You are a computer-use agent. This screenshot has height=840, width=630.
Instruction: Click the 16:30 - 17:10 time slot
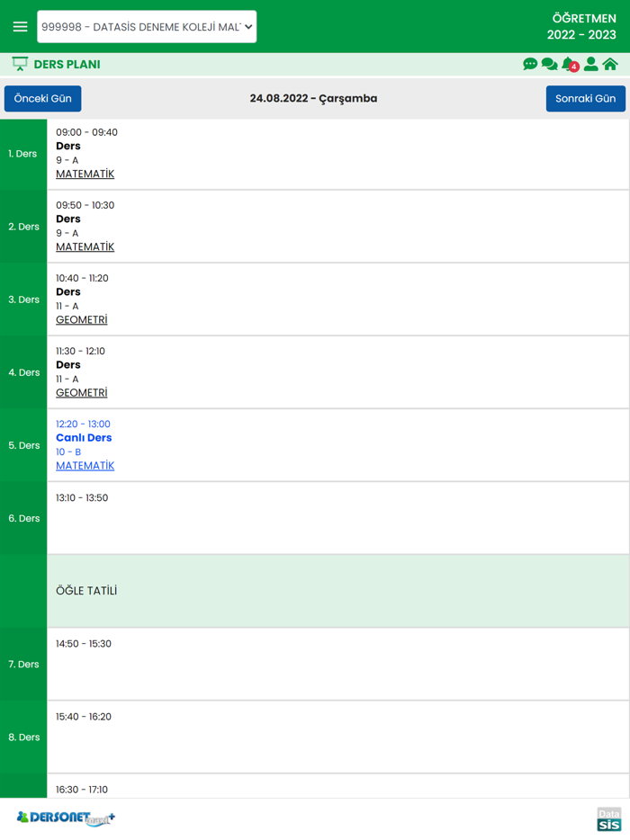(x=82, y=789)
